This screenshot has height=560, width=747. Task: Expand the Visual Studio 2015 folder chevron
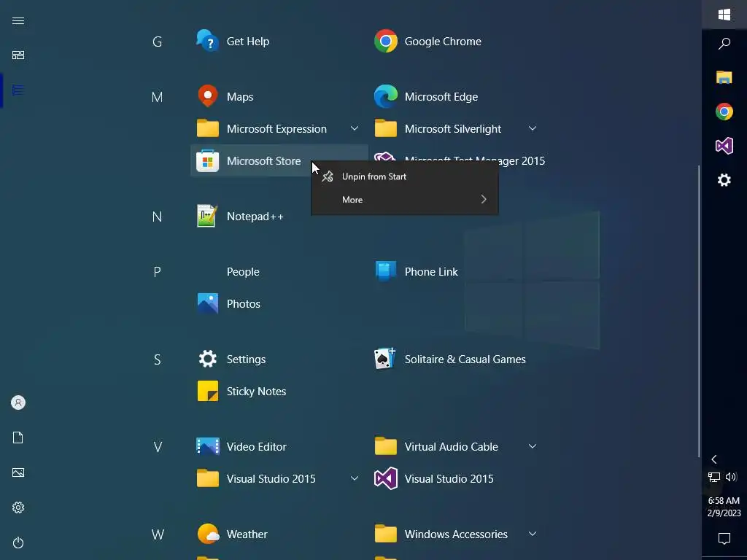[x=355, y=478]
